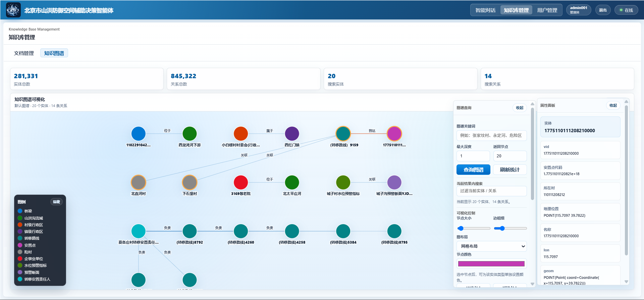Click the 属性面板 vertical scrollbar

tap(626, 180)
